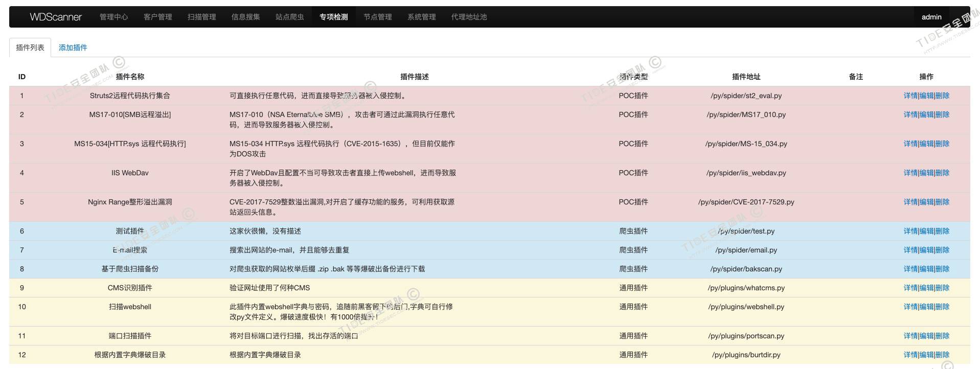
Task: Click the admin user label
Action: click(931, 17)
